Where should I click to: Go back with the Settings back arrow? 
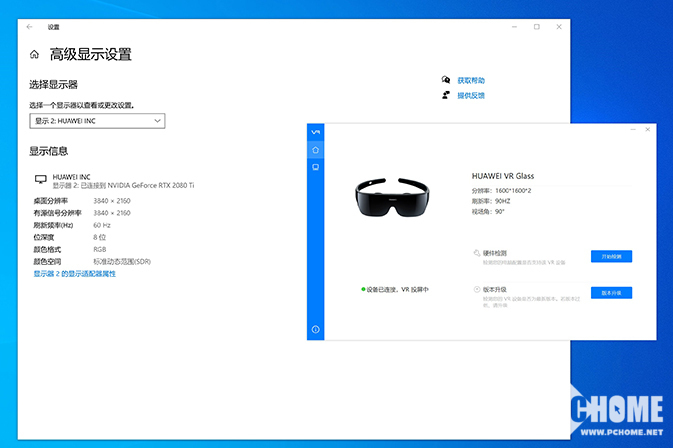(x=29, y=27)
